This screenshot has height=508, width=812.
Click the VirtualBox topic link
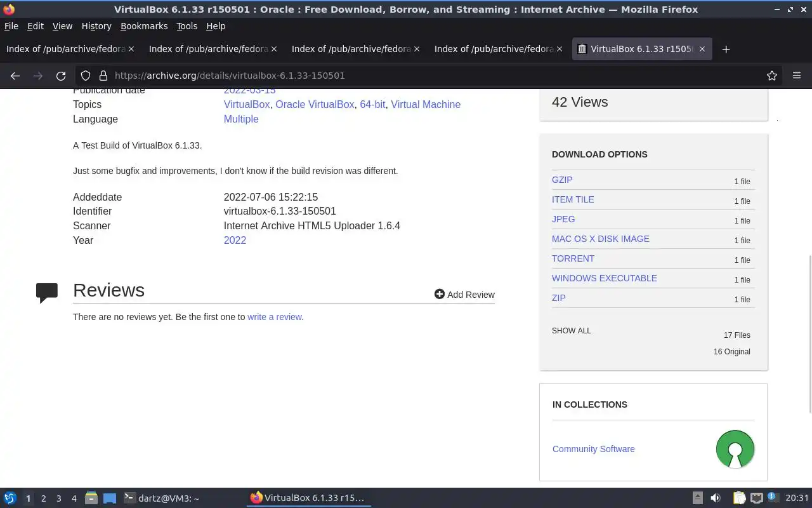point(247,104)
